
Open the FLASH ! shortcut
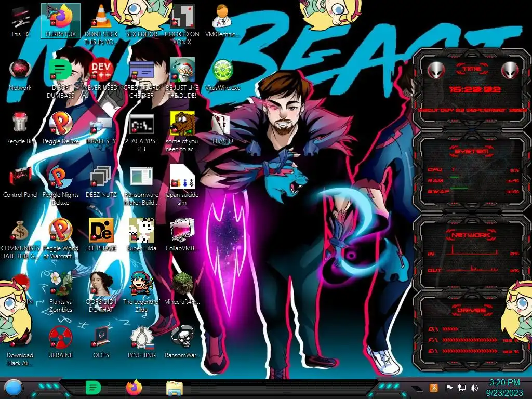[x=222, y=128]
